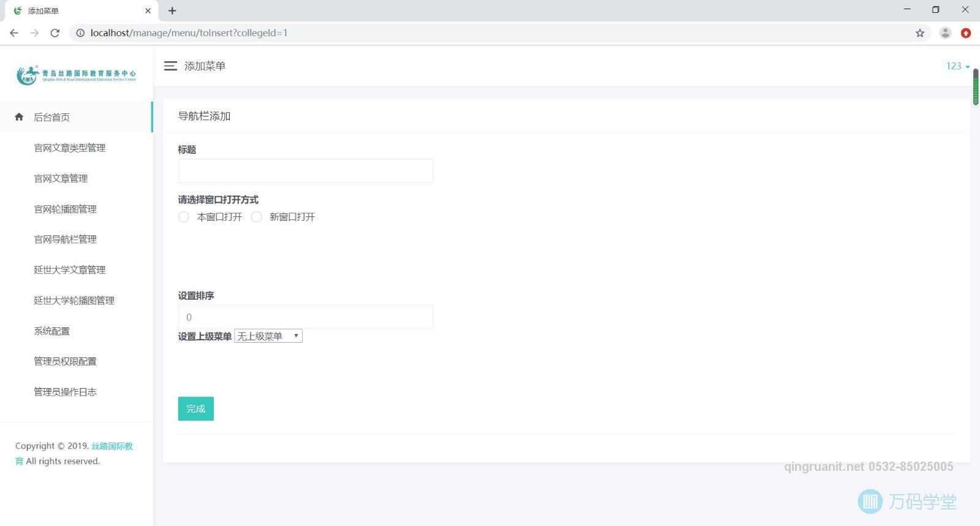Select the 本窗口打开 radio button
The image size is (980, 526).
184,217
